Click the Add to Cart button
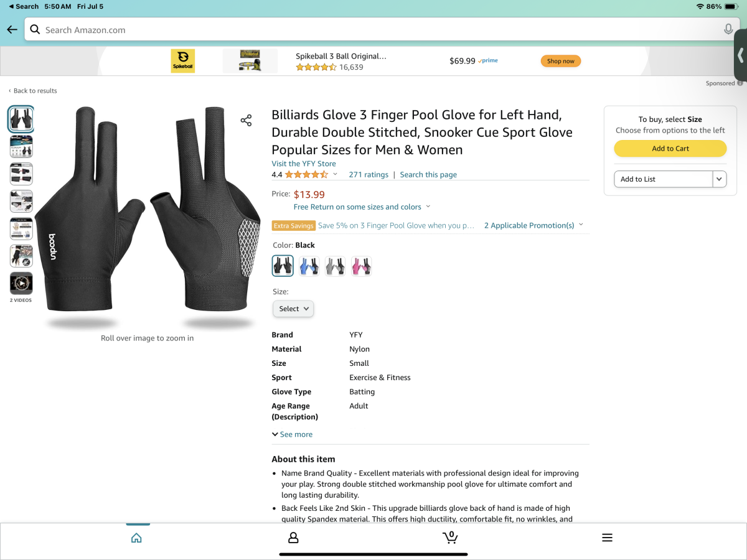 670,149
